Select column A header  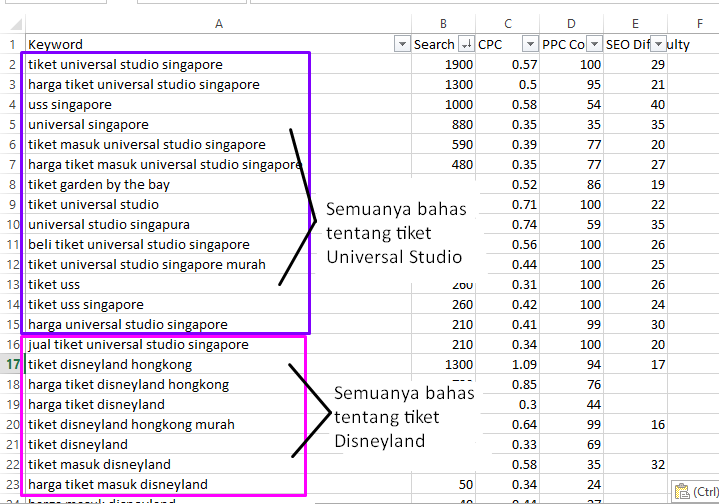click(219, 24)
